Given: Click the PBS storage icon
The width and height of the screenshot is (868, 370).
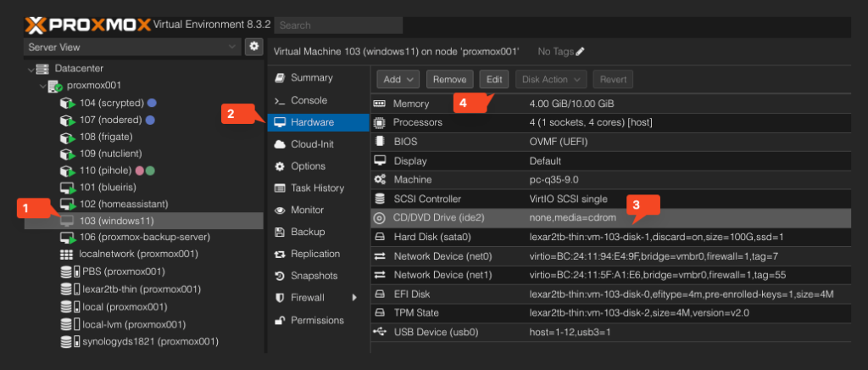Looking at the screenshot, I should (70, 272).
